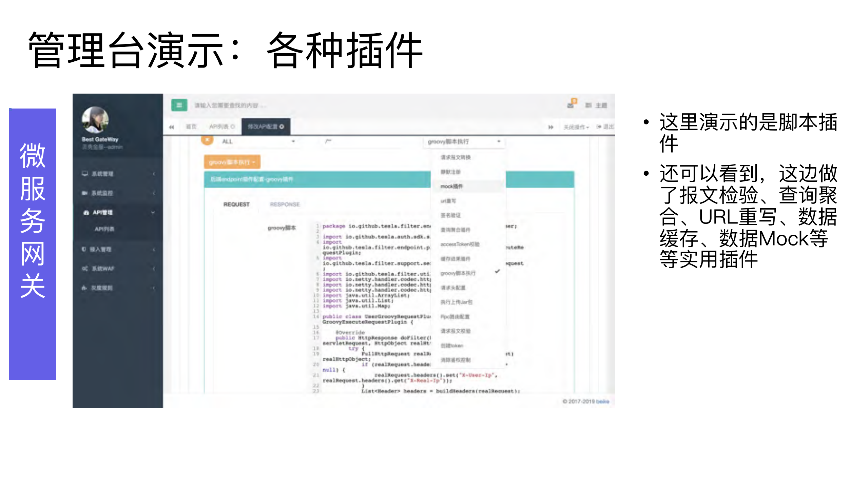
Task: 点击顶部带消息角标的信封图标
Action: [571, 105]
